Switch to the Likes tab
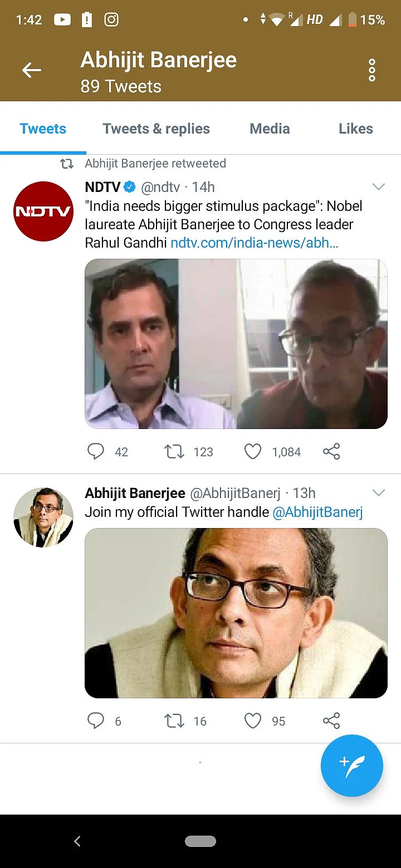This screenshot has width=401, height=868. pos(355,129)
